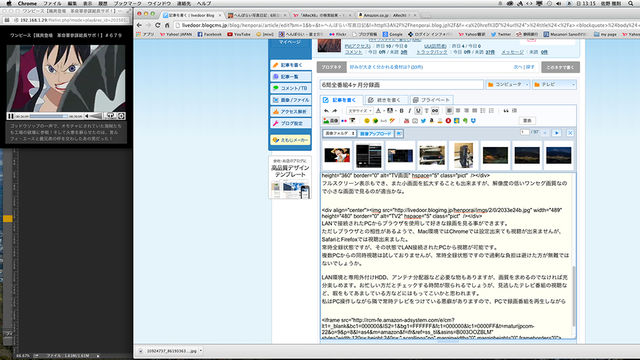Click the blockquote icon in the editor toolbar
This screenshot has height=360, width=640.
tap(506, 111)
